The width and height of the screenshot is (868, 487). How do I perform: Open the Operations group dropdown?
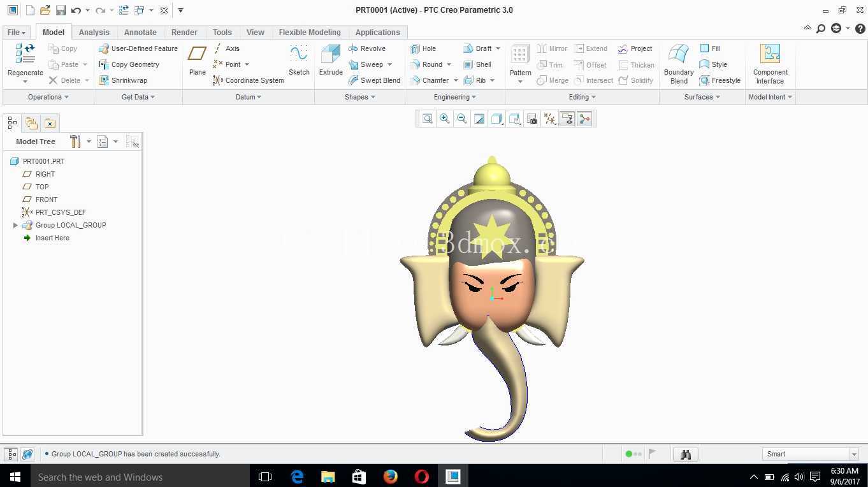click(x=48, y=97)
